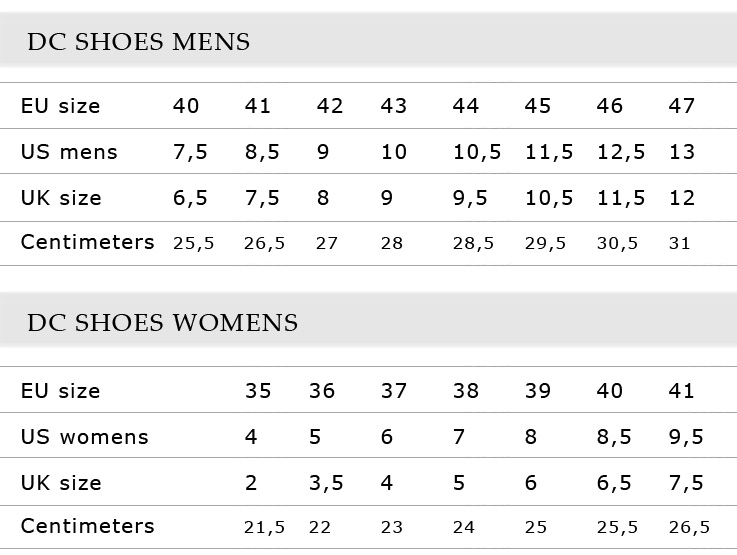This screenshot has height=555, width=737.
Task: Click mens table Centimeters row label
Action: click(x=87, y=242)
